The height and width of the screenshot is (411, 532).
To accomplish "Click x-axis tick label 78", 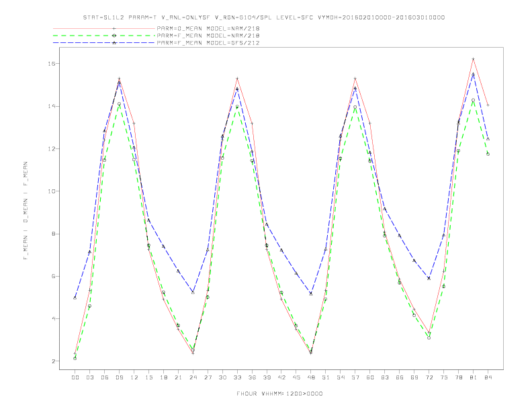I will pyautogui.click(x=459, y=377).
